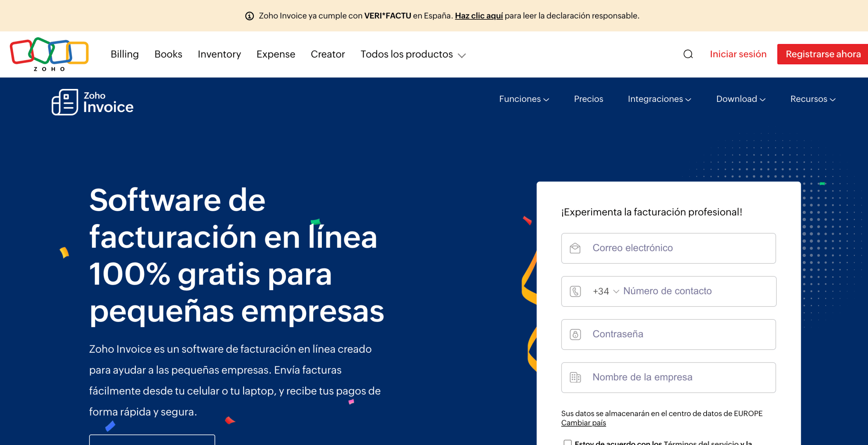Viewport: 868px width, 445px height.
Task: Click the Cambiar país link
Action: pos(583,423)
